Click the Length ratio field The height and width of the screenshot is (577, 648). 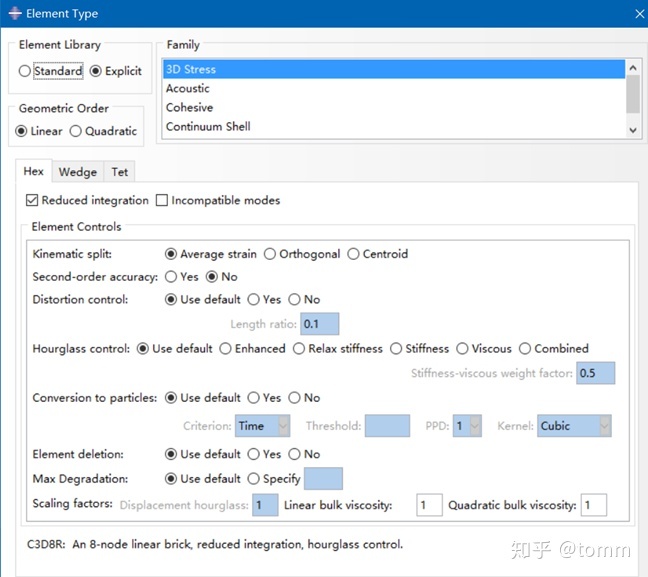point(320,324)
